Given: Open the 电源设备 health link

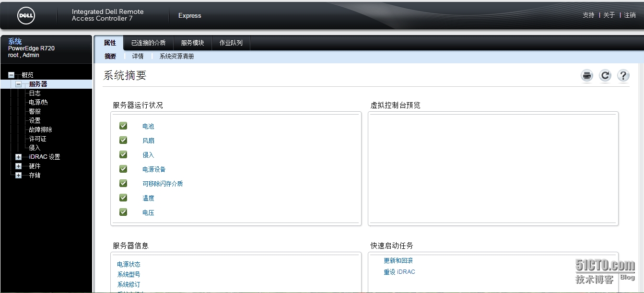Looking at the screenshot, I should [154, 169].
